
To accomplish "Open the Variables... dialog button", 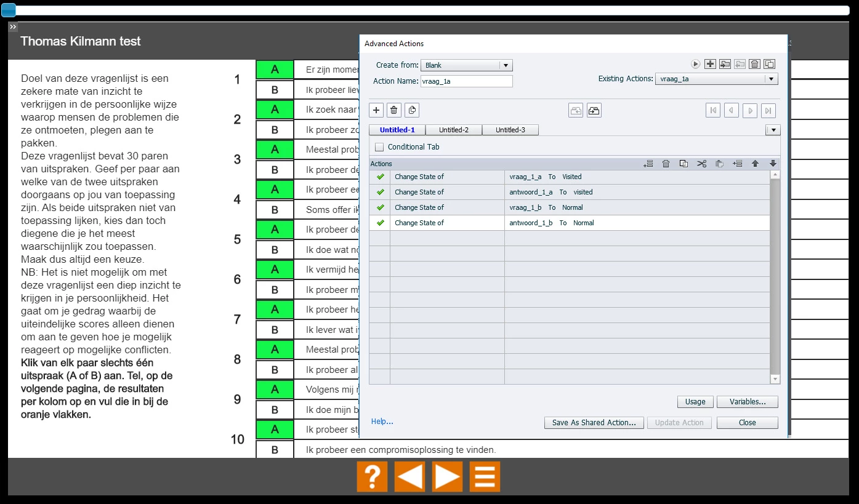I will (748, 402).
